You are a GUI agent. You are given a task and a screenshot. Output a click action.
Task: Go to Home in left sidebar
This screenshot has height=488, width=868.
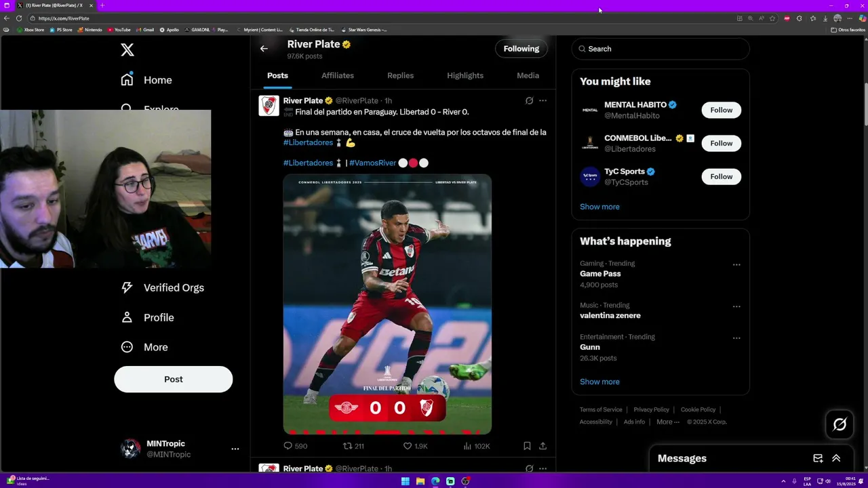[146, 80]
